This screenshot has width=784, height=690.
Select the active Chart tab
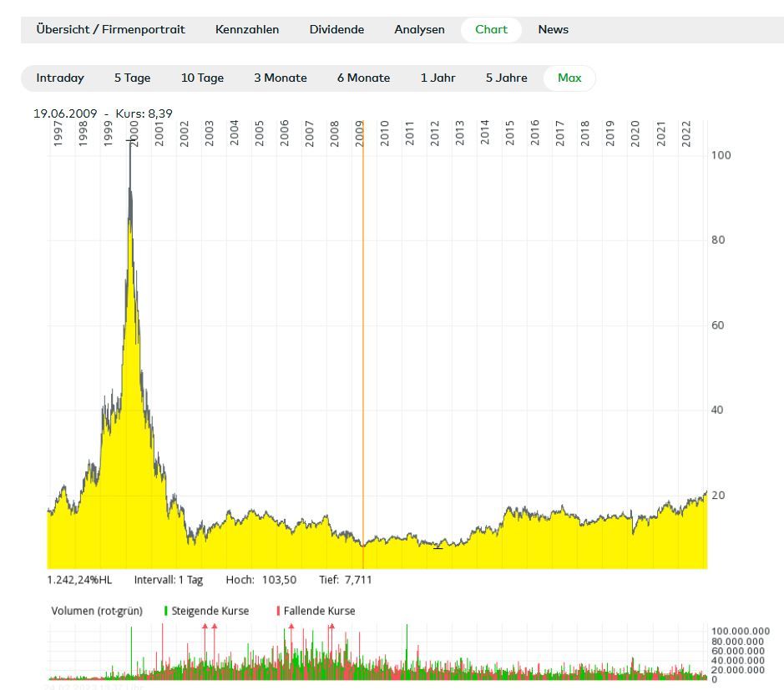[491, 29]
